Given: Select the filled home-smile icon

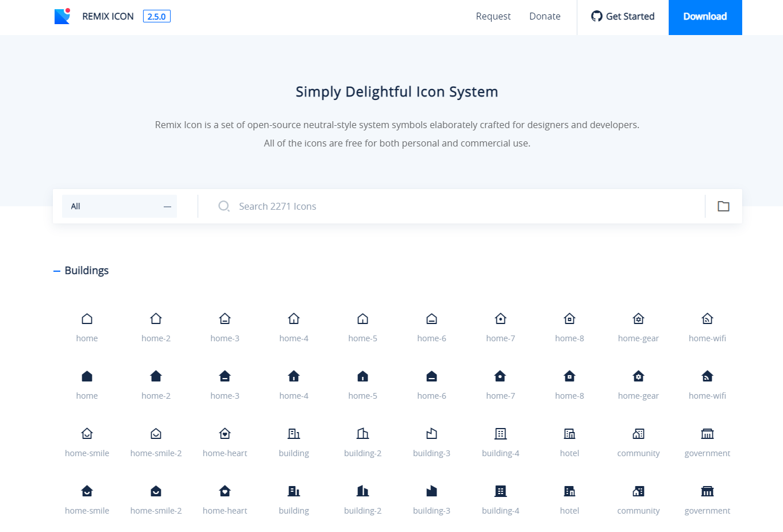Looking at the screenshot, I should point(87,491).
